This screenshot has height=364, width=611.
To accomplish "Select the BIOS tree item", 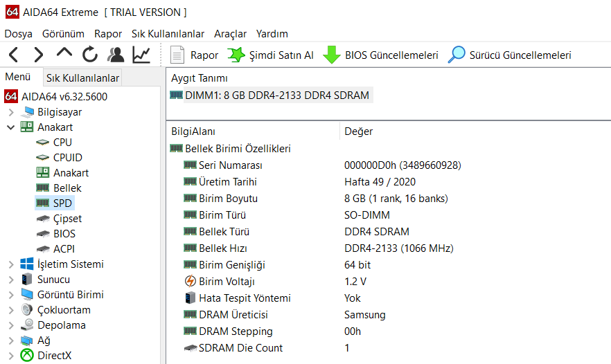I will (x=64, y=234).
